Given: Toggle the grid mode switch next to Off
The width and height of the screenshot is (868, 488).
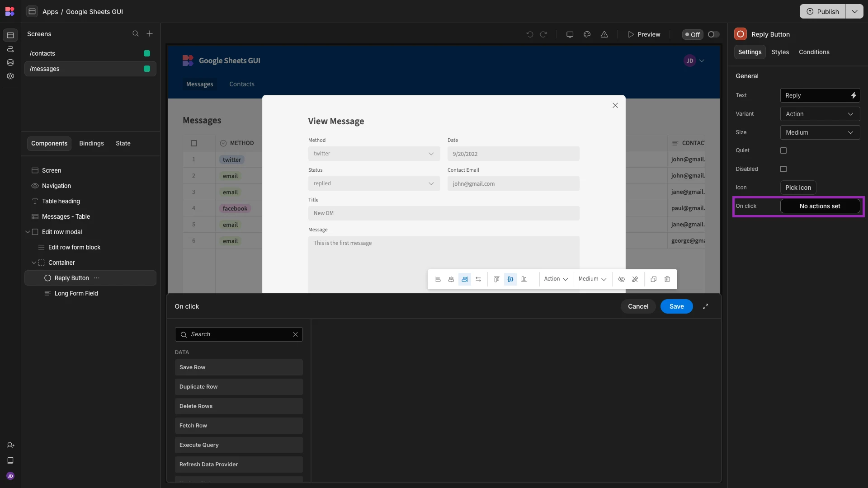Looking at the screenshot, I should (x=713, y=34).
